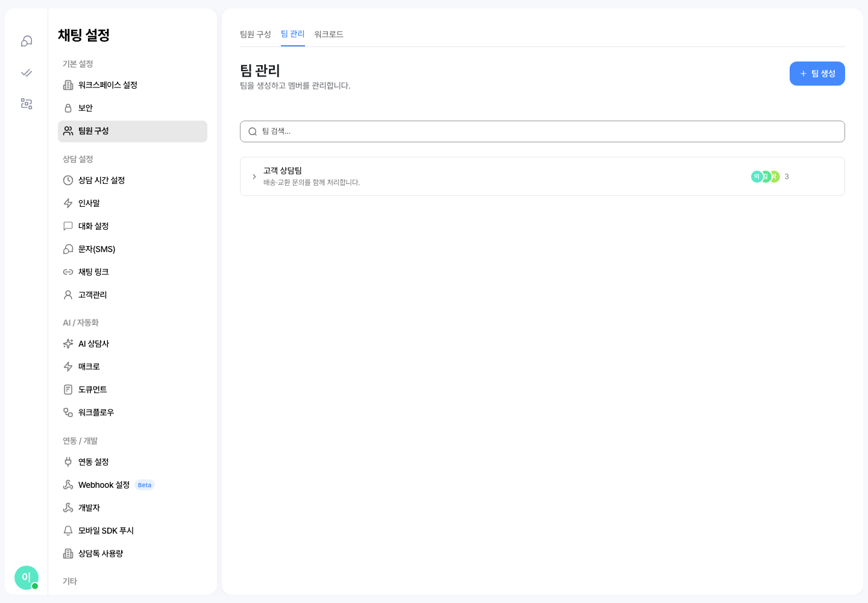Select the 팀 관리 tab
The image size is (868, 603).
click(x=293, y=34)
